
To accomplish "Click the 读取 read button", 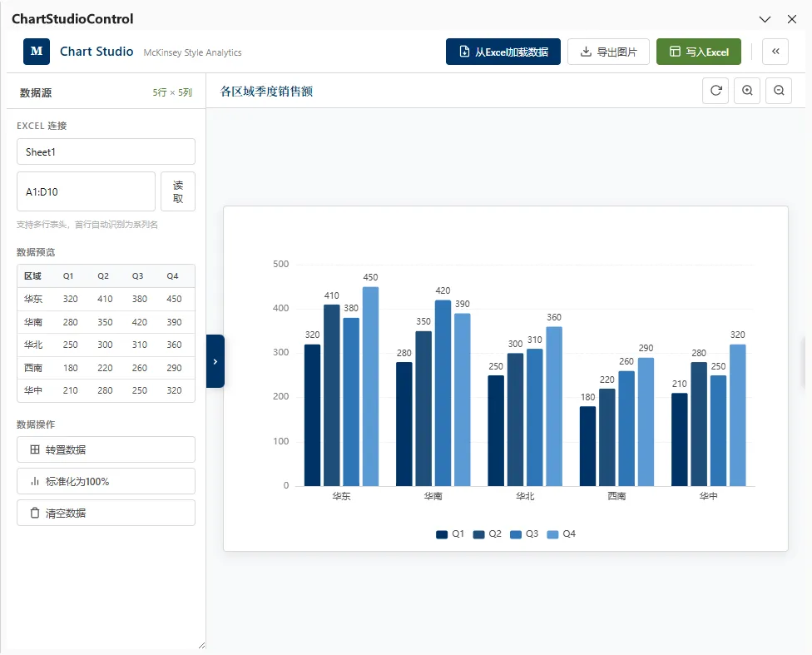I will [x=178, y=191].
